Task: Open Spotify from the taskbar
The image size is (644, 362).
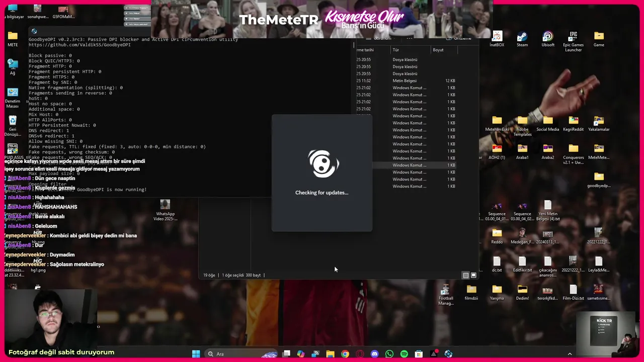Action: [404, 354]
